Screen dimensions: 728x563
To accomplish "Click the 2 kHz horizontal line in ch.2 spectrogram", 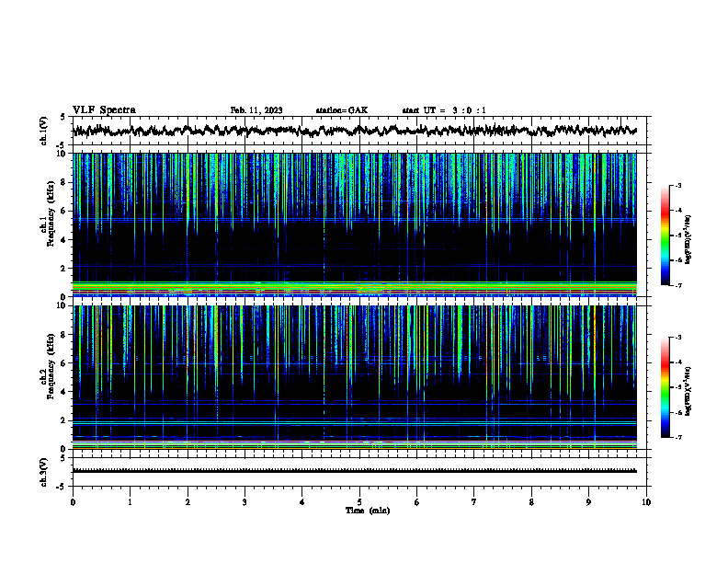I will [x=354, y=422].
